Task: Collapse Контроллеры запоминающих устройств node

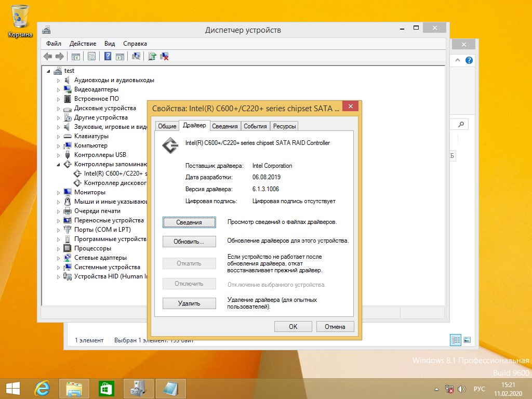Action: coord(58,165)
